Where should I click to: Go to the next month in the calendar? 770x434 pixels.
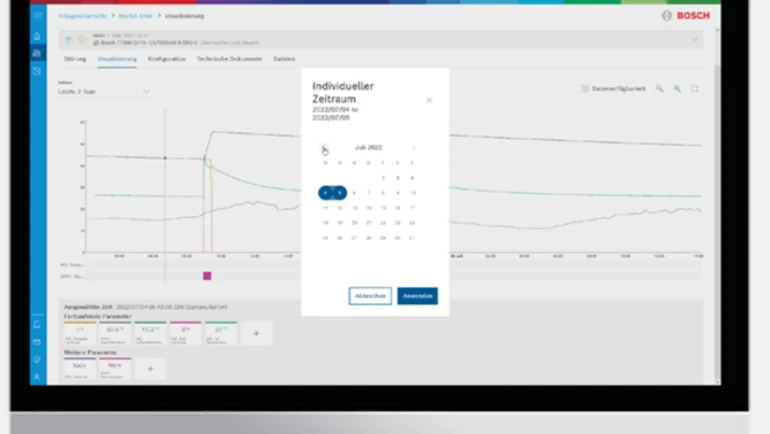click(x=413, y=148)
